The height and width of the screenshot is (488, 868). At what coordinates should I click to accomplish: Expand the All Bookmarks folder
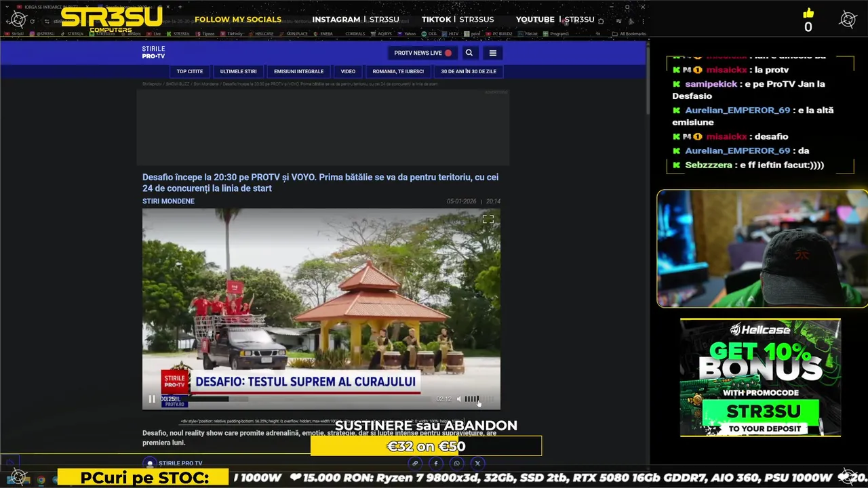pos(629,33)
